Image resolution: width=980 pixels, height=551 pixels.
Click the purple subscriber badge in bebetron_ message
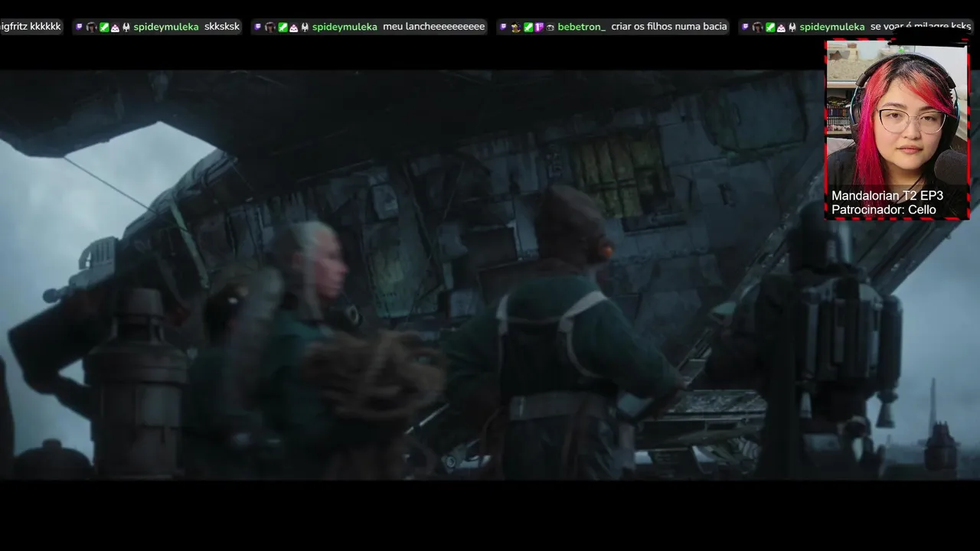pyautogui.click(x=539, y=27)
